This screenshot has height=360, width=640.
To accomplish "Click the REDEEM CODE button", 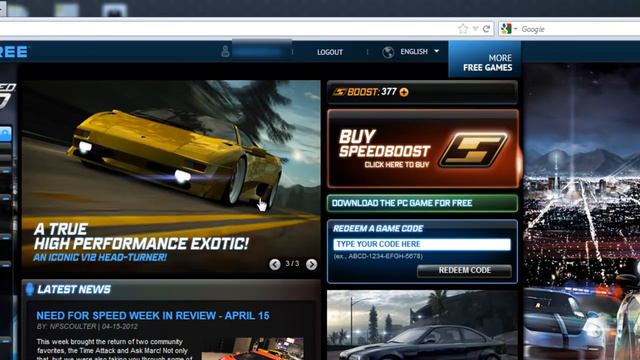I will point(464,270).
